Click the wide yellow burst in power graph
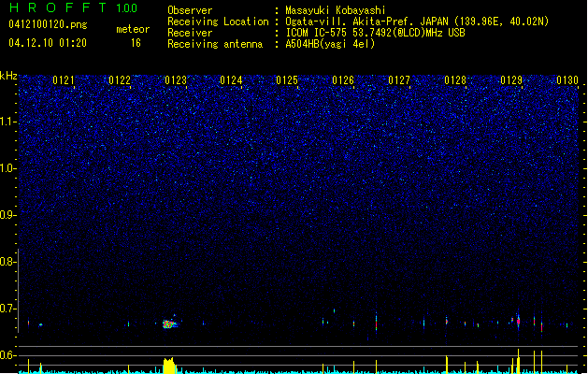The width and height of the screenshot is (588, 374). [169, 366]
